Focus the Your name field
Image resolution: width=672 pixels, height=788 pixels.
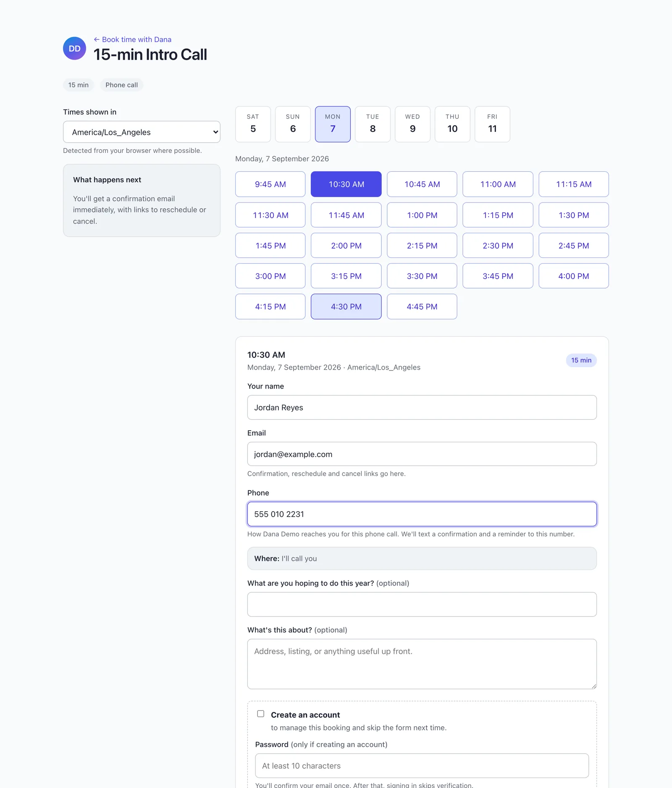click(422, 407)
